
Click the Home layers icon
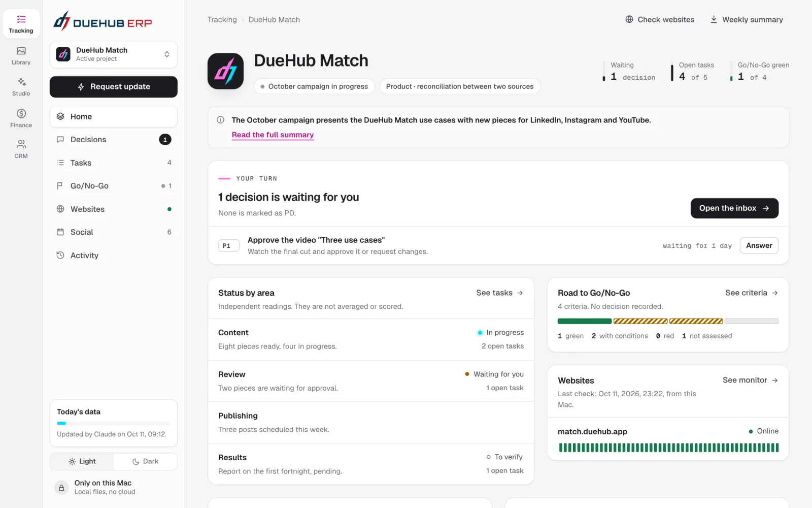pyautogui.click(x=60, y=116)
